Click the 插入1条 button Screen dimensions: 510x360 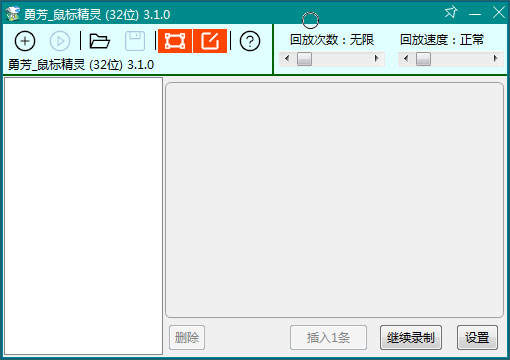328,338
